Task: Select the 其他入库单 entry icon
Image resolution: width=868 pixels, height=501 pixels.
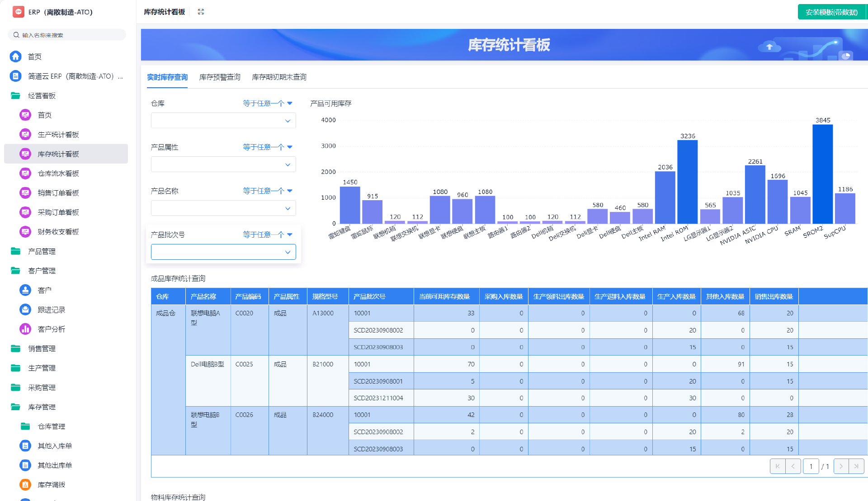Action: click(25, 445)
